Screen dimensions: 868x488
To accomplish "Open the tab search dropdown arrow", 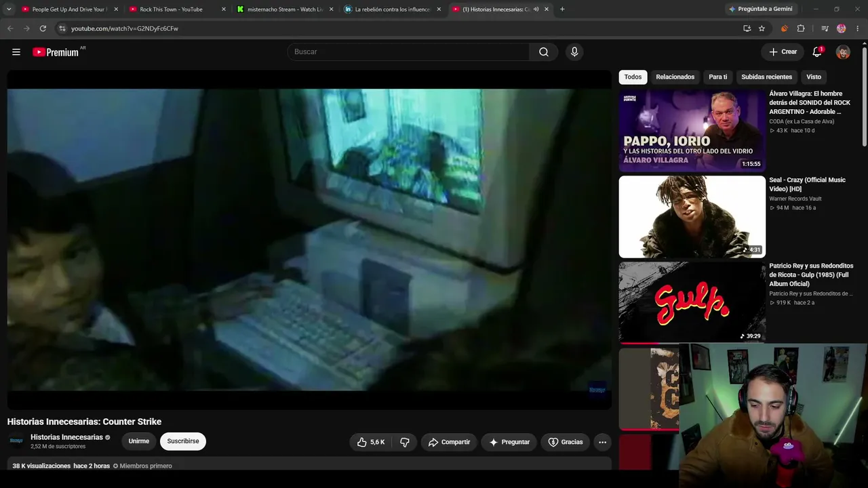I will pyautogui.click(x=8, y=9).
